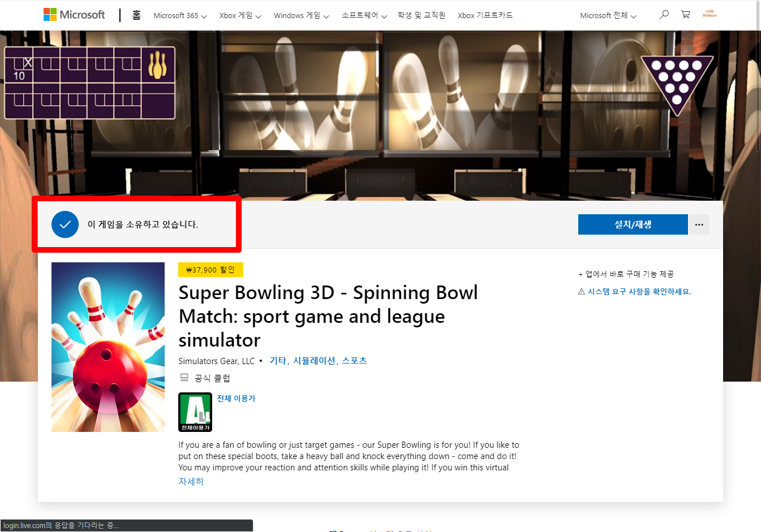Screen dimensions: 761x532
Task: Click the Microsoft logo
Action: click(x=74, y=15)
